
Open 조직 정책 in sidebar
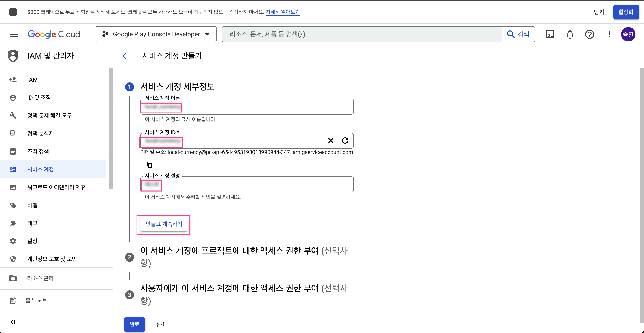tap(38, 151)
